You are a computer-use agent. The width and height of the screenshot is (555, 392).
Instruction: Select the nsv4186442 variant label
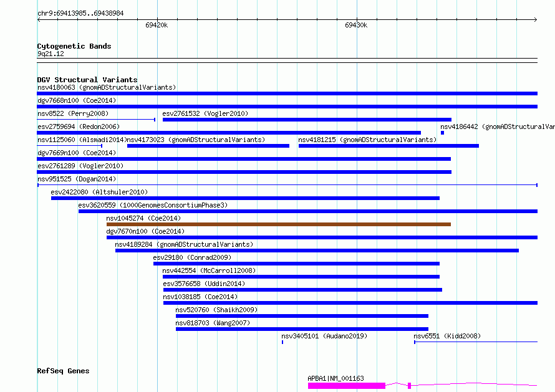pyautogui.click(x=497, y=127)
